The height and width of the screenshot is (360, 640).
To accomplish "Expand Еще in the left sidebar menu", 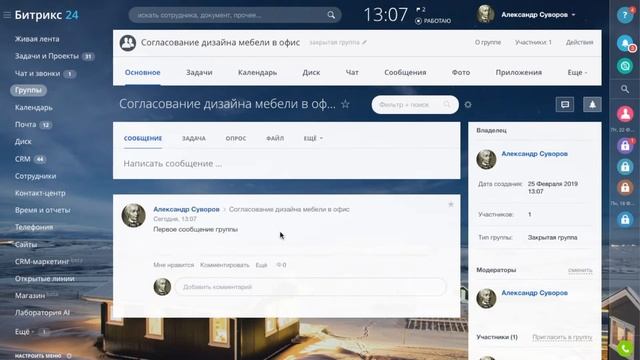I will (24, 332).
